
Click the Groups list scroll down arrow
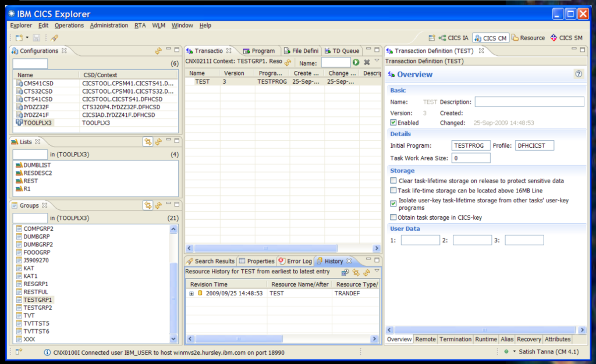click(x=173, y=339)
